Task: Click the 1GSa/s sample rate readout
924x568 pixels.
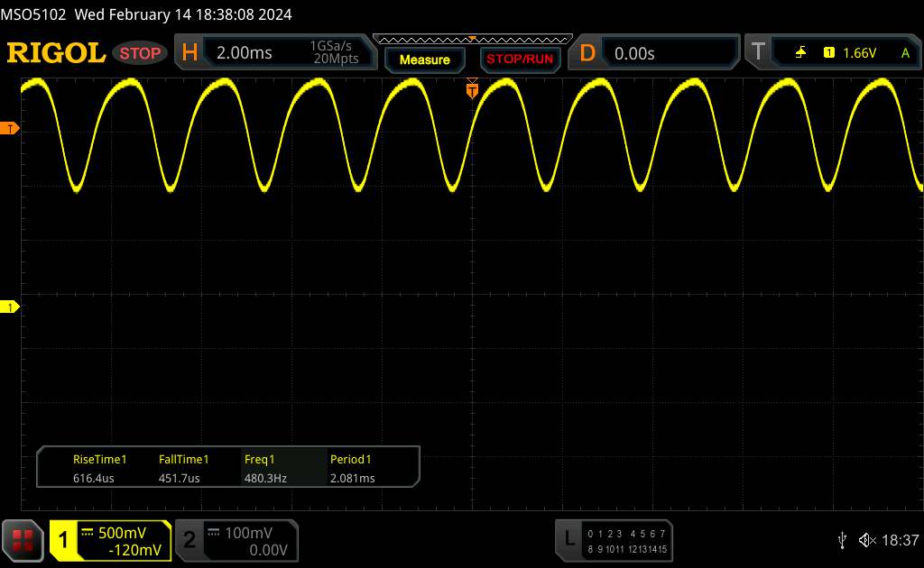Action: click(331, 46)
